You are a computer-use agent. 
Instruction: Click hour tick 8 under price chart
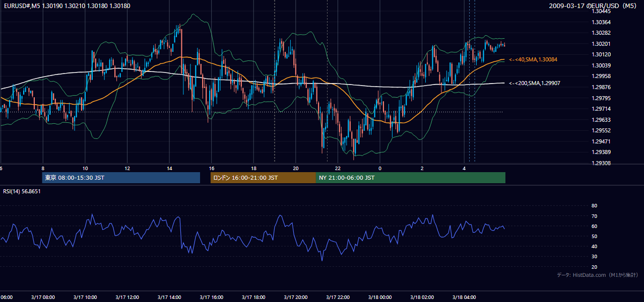point(43,168)
